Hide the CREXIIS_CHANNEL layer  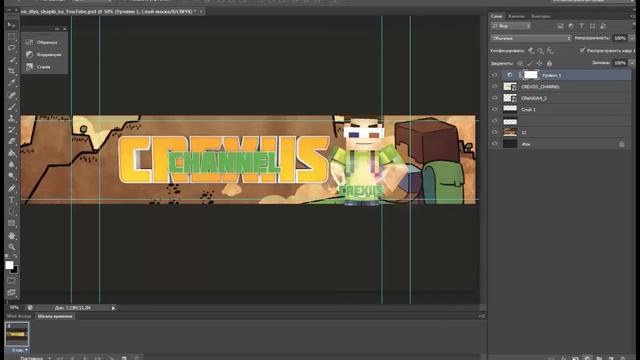tap(495, 87)
